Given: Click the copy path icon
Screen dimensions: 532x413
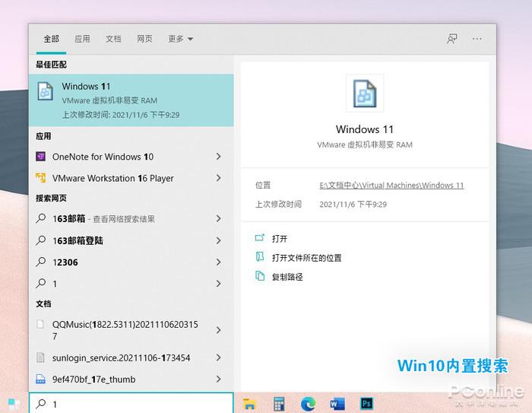Looking at the screenshot, I should [x=260, y=276].
